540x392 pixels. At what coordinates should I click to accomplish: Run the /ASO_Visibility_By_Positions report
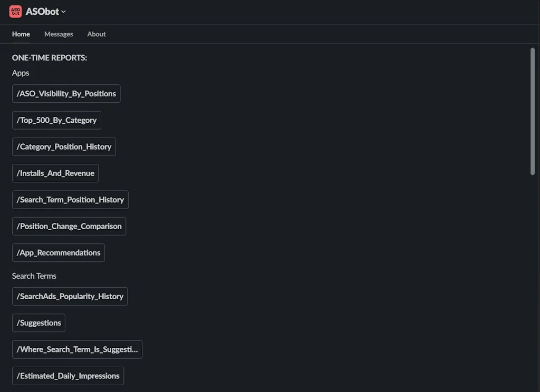tap(66, 93)
